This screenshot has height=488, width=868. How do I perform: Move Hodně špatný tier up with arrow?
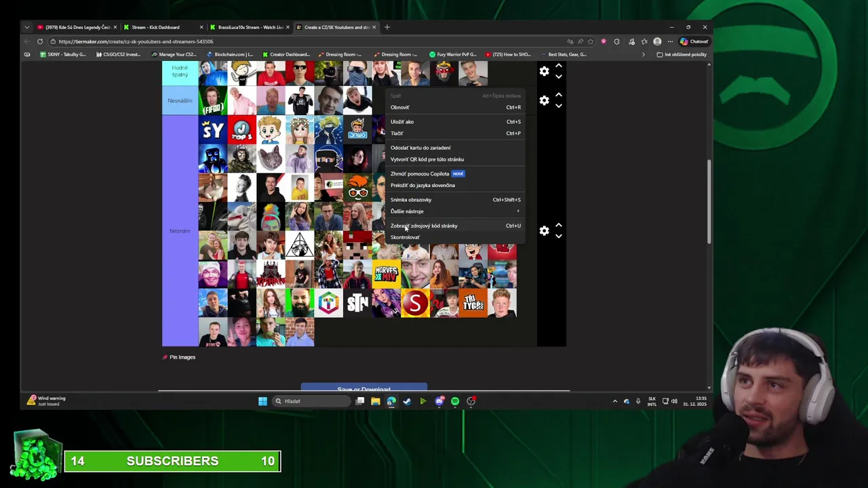559,66
